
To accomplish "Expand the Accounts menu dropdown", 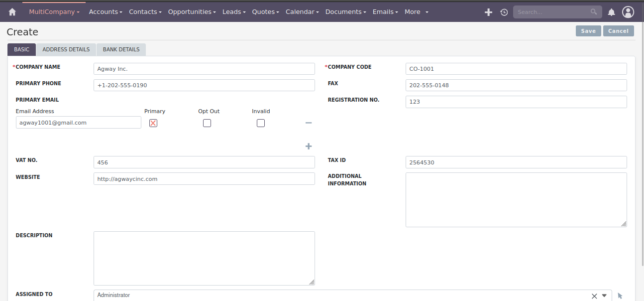I will tap(106, 12).
